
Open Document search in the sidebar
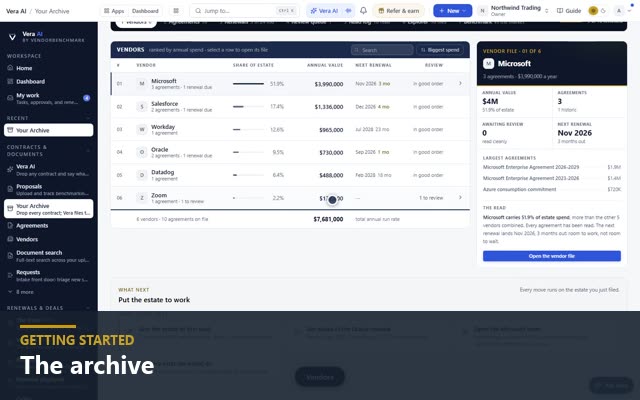pos(49,256)
